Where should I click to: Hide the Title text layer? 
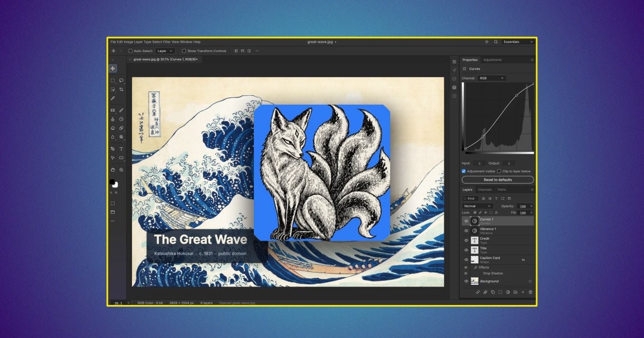[x=466, y=250]
